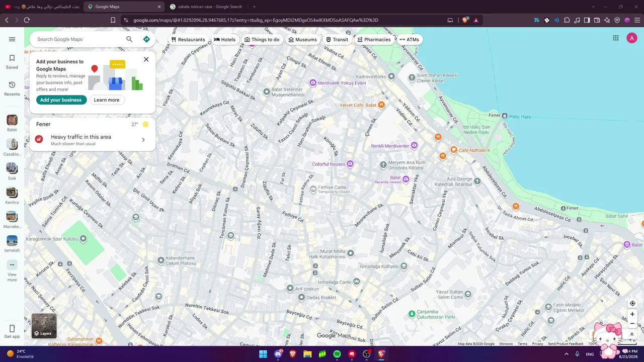The height and width of the screenshot is (362, 644).
Task: Select the Cafe Naftalin K pin
Action: [454, 150]
